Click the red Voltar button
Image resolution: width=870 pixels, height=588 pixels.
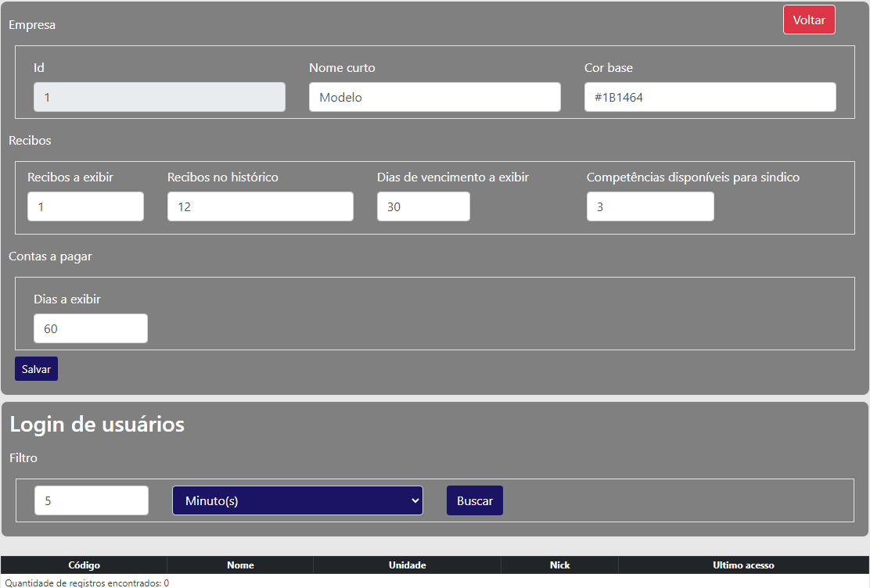tap(809, 20)
